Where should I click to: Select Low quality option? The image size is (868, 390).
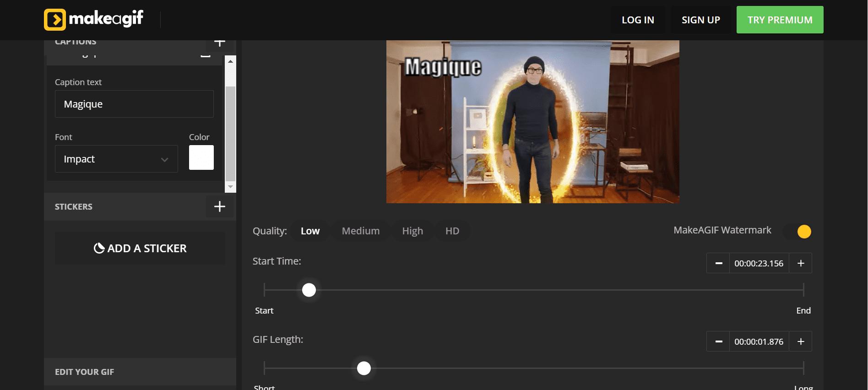(310, 231)
